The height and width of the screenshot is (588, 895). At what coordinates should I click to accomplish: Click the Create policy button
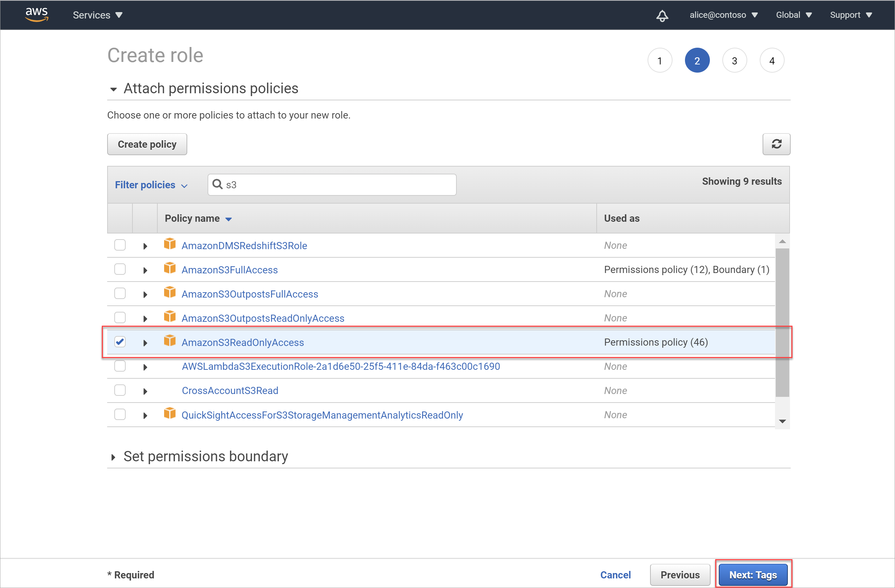(x=147, y=145)
